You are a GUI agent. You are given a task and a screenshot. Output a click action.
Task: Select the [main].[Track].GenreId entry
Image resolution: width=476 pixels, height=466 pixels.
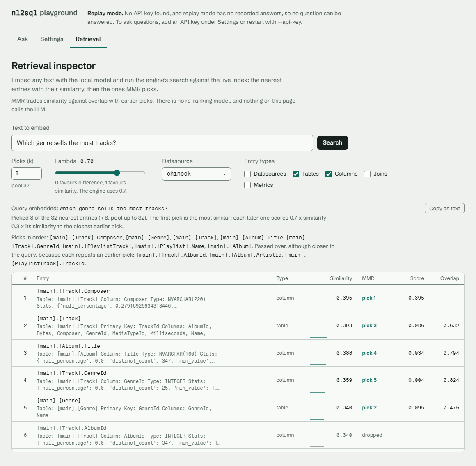[x=238, y=380]
